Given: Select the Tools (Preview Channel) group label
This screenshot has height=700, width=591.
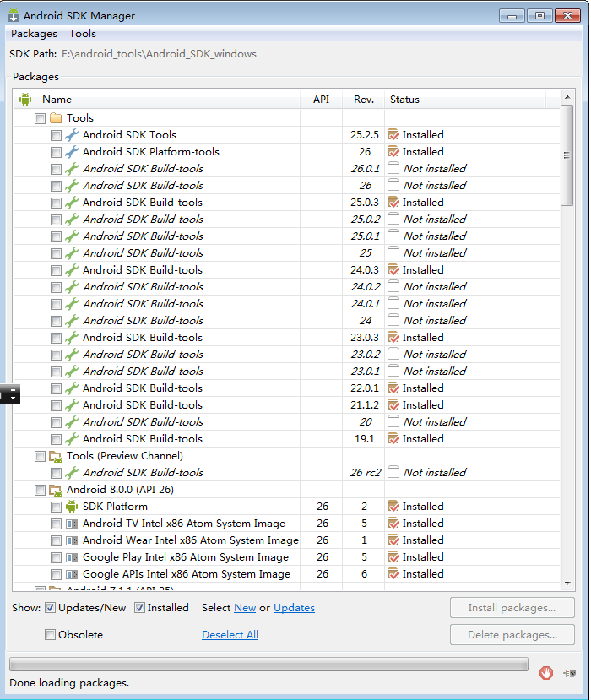Looking at the screenshot, I should [x=125, y=456].
